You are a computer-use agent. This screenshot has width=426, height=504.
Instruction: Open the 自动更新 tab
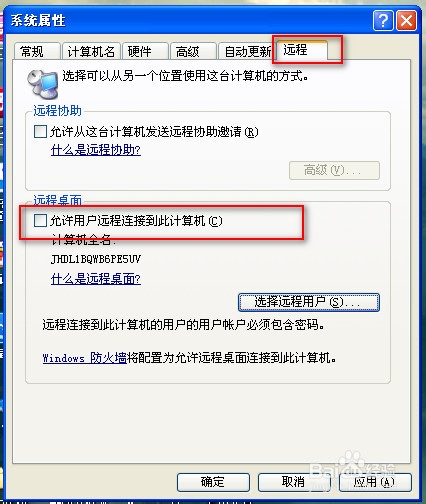247,52
